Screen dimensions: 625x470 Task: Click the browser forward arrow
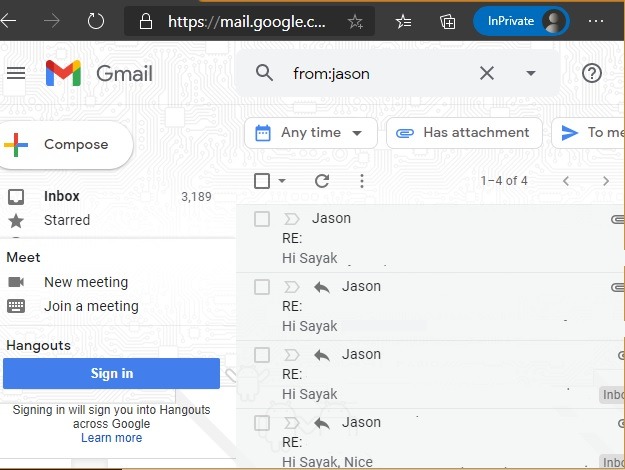point(52,20)
